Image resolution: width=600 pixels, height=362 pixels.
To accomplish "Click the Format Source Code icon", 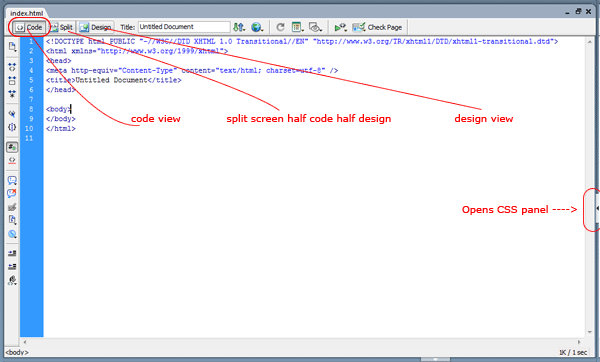I will [12, 280].
